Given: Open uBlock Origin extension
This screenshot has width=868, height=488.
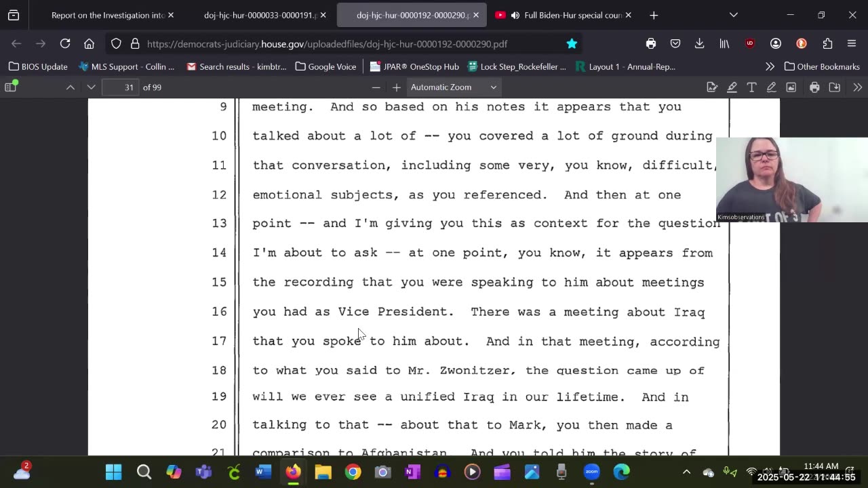Looking at the screenshot, I should [x=749, y=43].
